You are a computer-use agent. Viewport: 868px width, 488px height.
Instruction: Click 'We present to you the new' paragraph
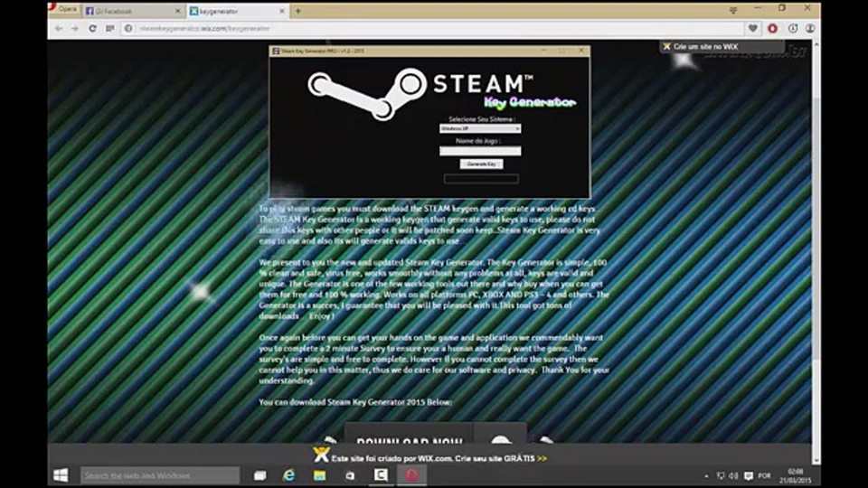pos(434,289)
